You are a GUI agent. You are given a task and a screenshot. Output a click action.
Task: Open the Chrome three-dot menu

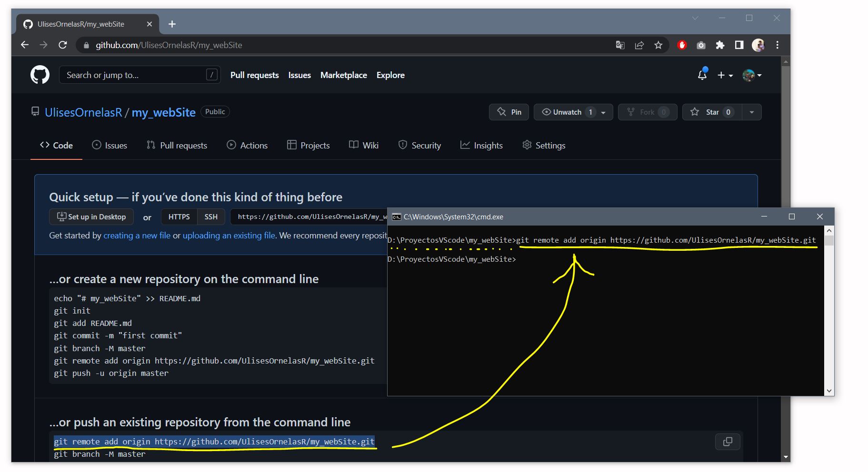click(x=777, y=45)
